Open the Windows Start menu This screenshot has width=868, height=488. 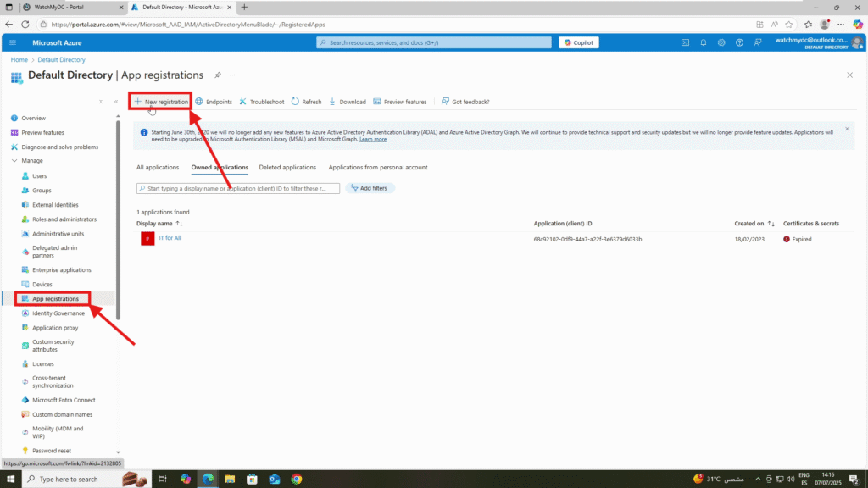pos(10,480)
